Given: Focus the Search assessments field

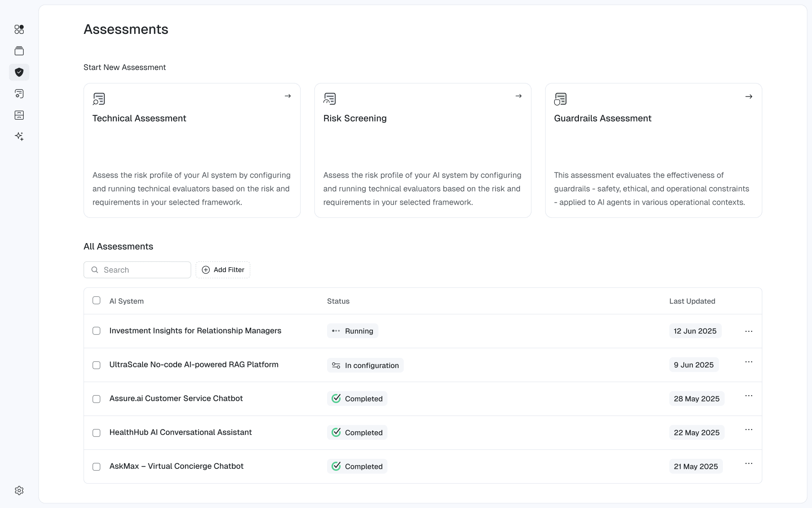Looking at the screenshot, I should [x=143, y=270].
